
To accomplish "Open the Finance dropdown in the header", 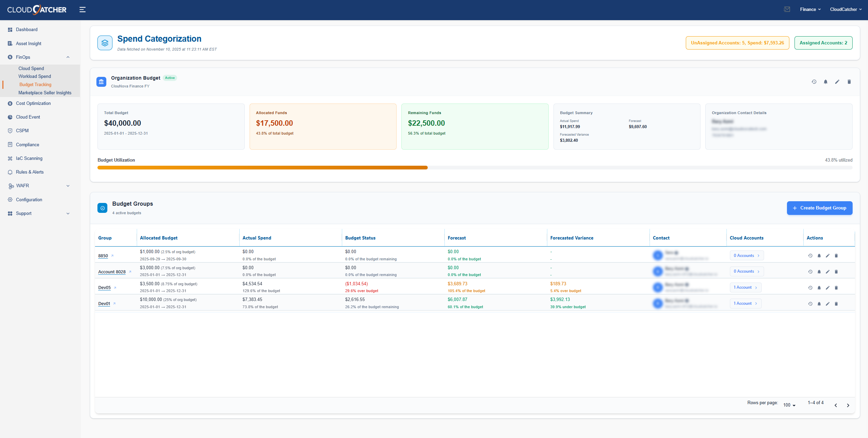I will coord(810,9).
